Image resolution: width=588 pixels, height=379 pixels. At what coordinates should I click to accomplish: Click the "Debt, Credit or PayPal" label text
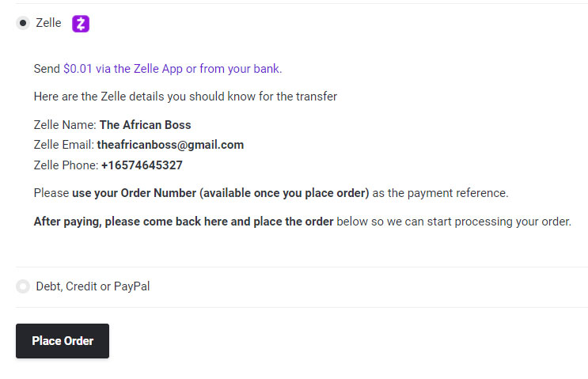click(x=93, y=286)
